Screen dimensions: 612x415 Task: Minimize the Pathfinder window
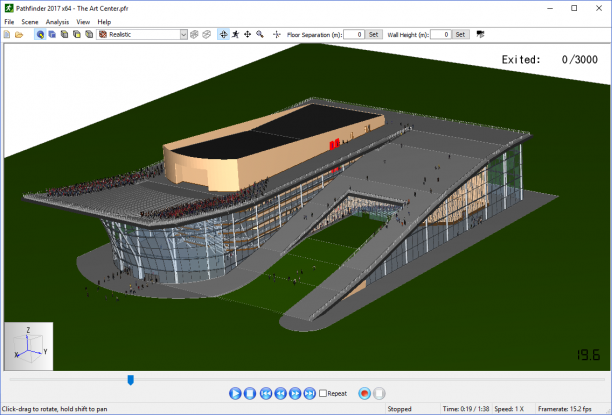coord(550,8)
